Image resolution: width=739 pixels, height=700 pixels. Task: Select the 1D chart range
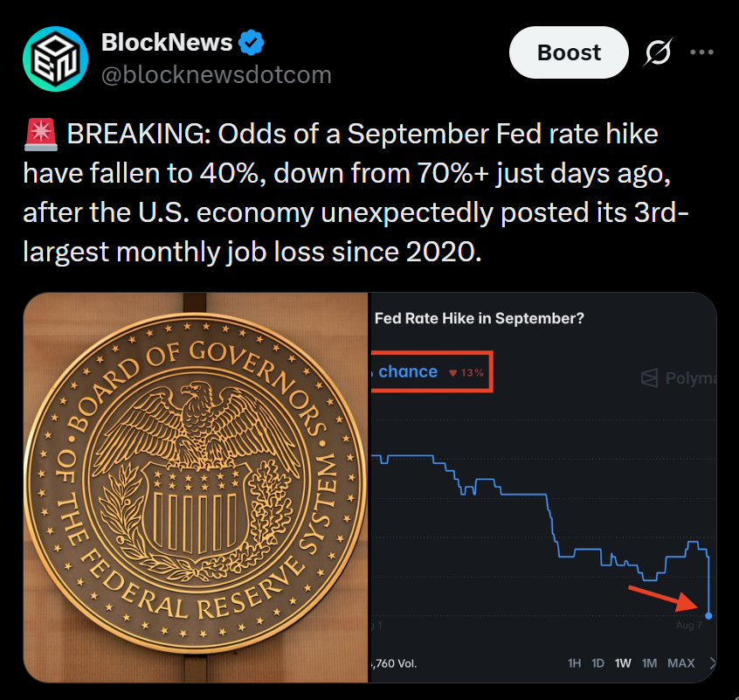[597, 663]
